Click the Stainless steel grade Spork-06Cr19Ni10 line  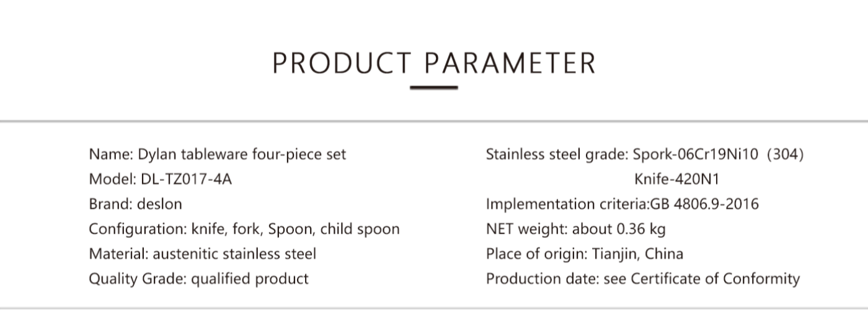point(645,154)
